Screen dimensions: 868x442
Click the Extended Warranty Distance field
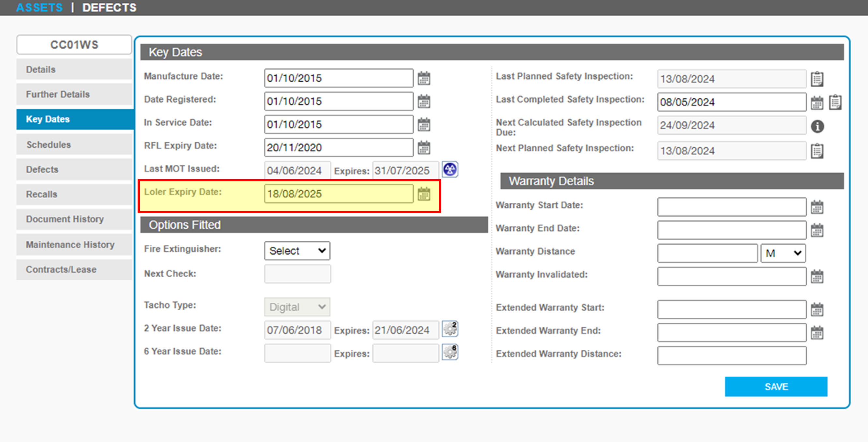tap(731, 356)
